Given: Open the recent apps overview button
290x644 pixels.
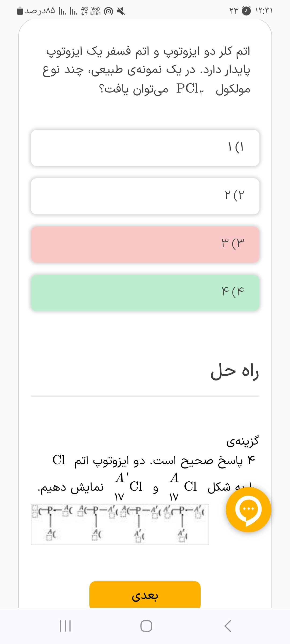Looking at the screenshot, I should tap(65, 626).
